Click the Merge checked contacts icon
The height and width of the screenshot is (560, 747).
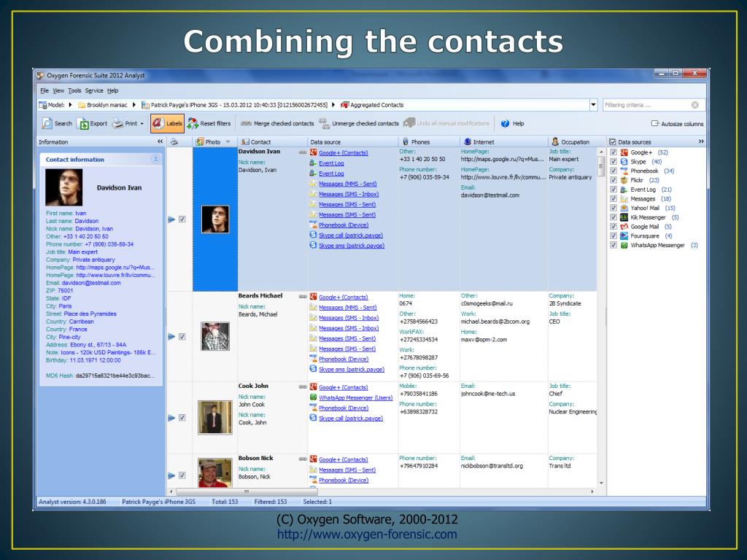coord(246,123)
